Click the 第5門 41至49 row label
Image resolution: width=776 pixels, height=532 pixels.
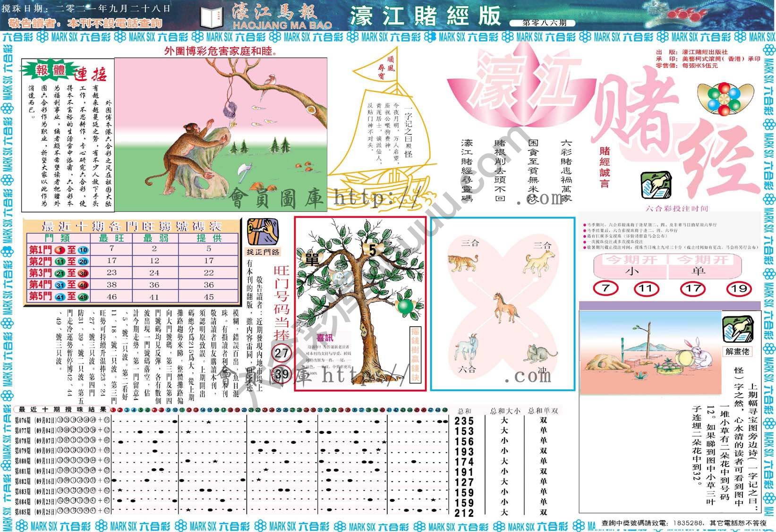59,296
